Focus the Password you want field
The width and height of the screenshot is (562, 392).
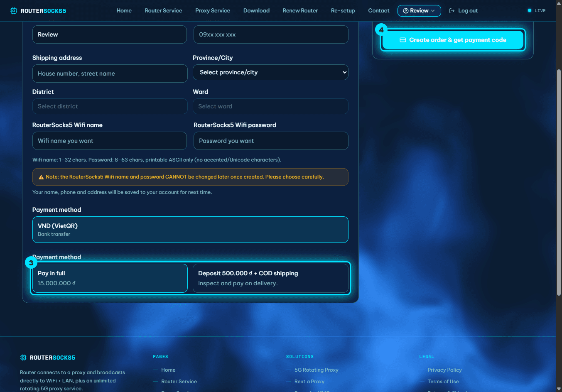coord(271,141)
